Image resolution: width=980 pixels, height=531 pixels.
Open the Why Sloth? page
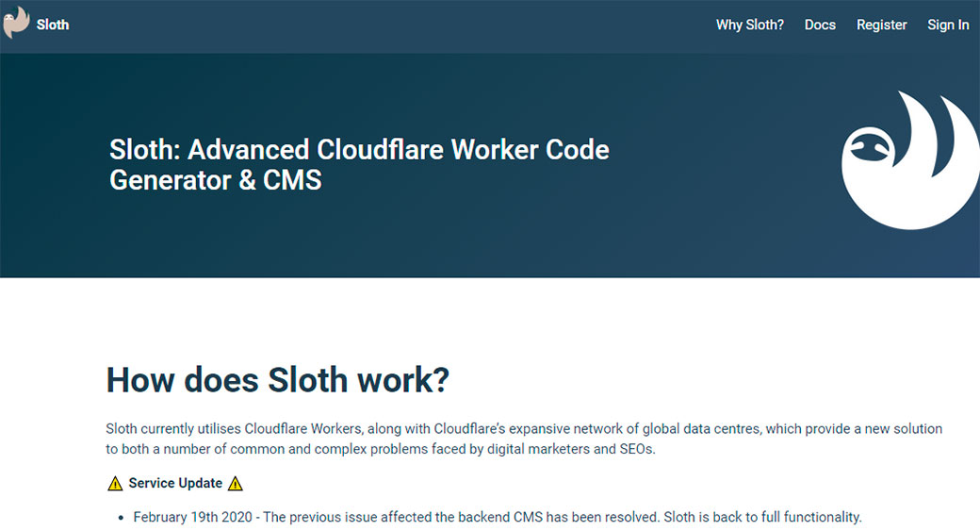[x=749, y=25]
